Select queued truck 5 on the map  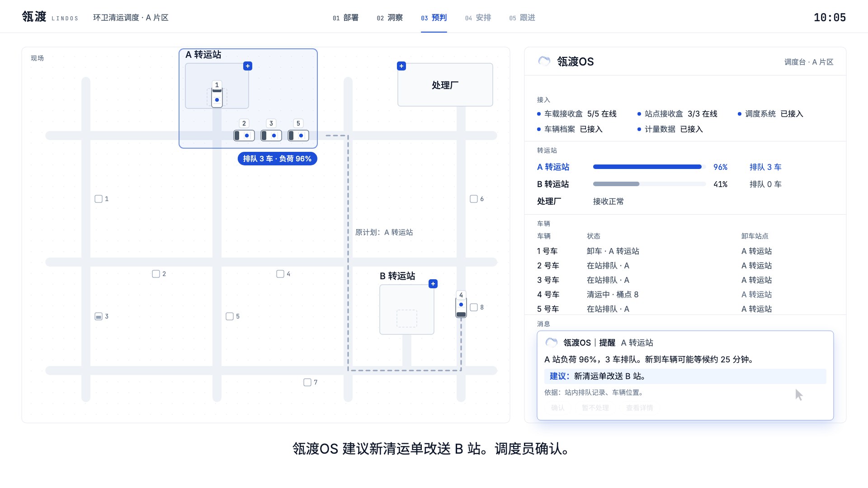click(x=298, y=136)
